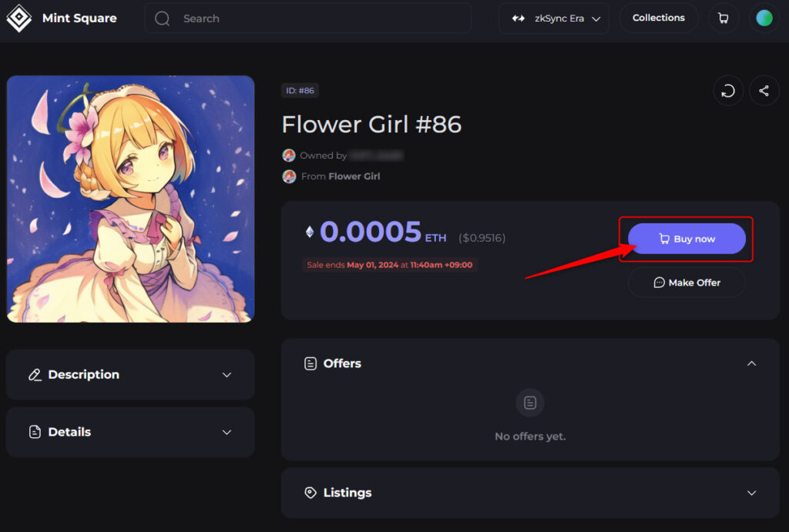Open the Flower Girl collection link
The height and width of the screenshot is (532, 789).
[354, 176]
